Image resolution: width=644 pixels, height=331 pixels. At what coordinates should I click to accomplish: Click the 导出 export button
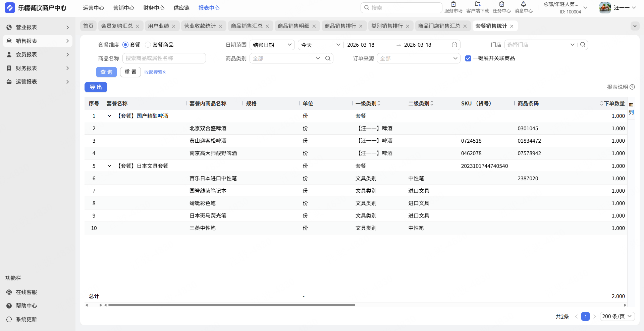tap(96, 87)
